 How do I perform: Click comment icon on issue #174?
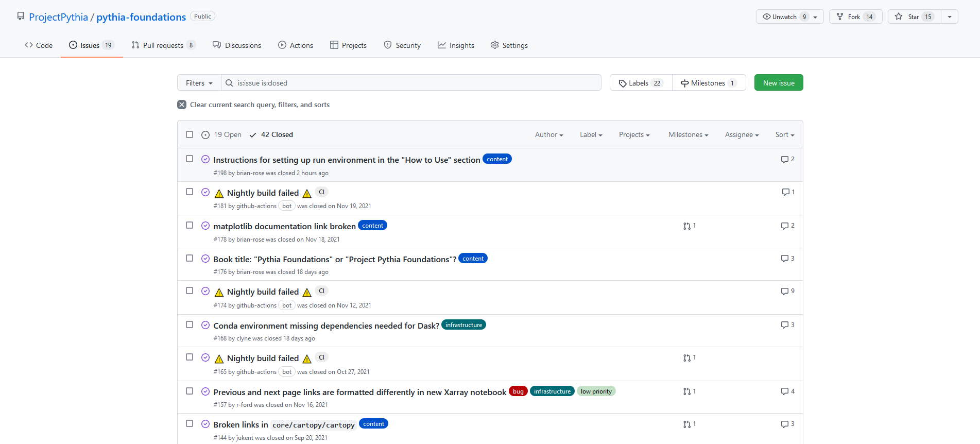(784, 292)
